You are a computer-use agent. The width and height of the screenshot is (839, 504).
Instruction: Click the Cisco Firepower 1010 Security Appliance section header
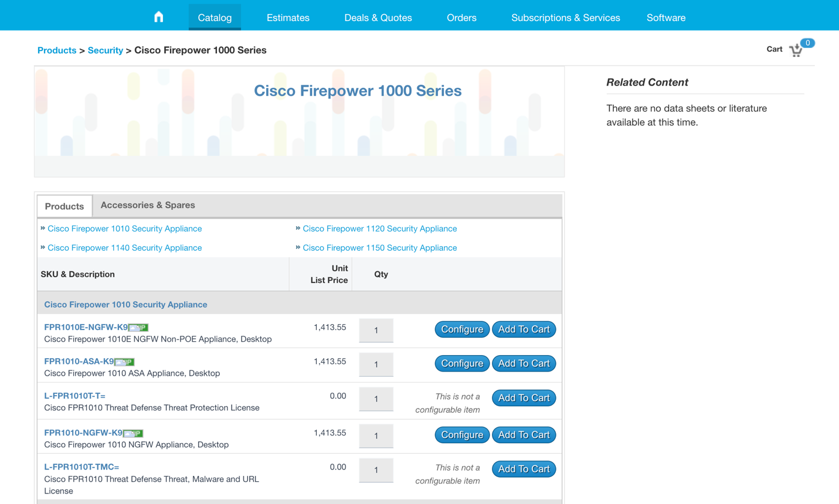pyautogui.click(x=125, y=304)
